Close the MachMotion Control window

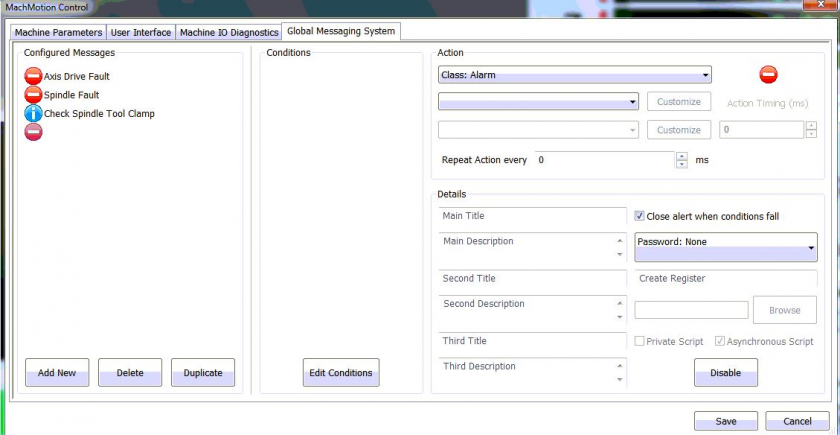pyautogui.click(x=820, y=5)
